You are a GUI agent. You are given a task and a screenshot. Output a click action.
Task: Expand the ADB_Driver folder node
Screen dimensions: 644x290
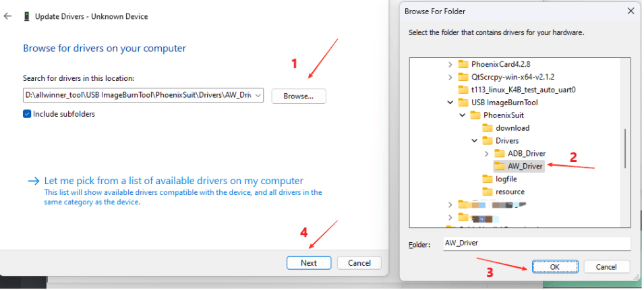click(487, 154)
